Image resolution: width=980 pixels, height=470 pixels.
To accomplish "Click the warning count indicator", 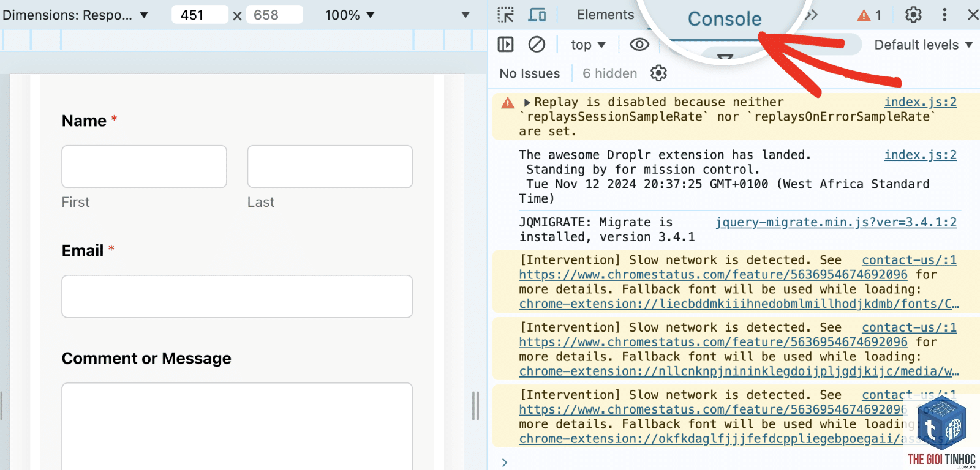I will 869,15.
